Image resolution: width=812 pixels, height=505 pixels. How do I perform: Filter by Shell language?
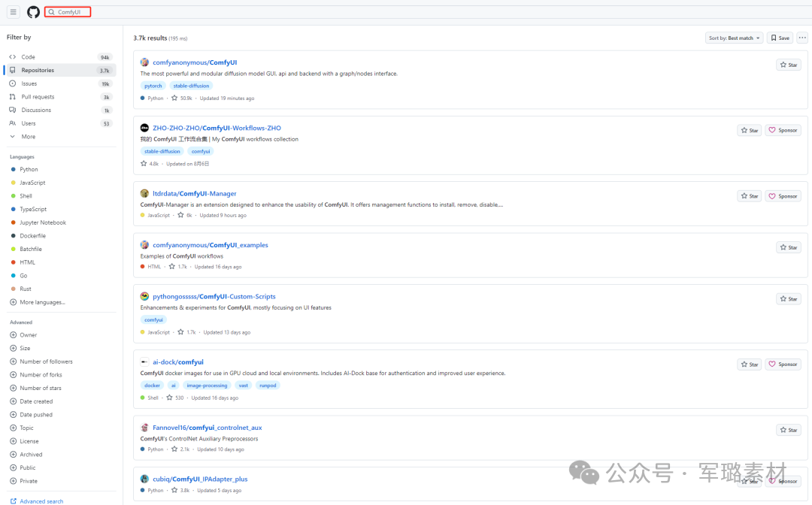coord(26,196)
